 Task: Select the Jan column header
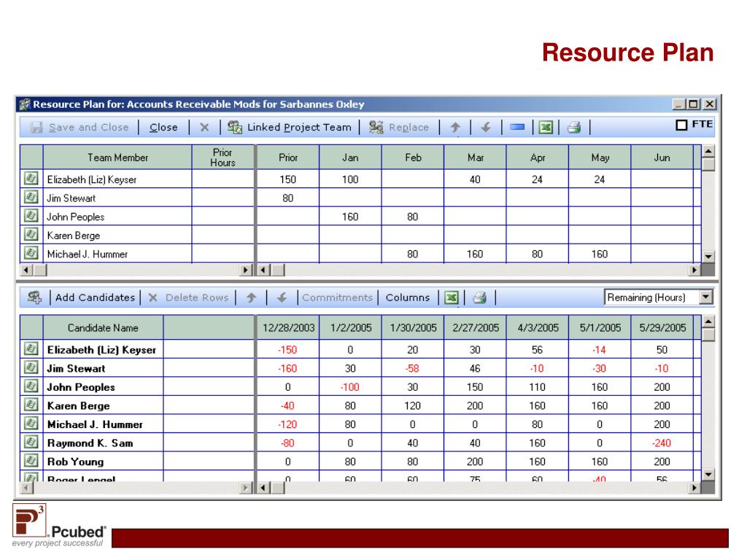(x=350, y=157)
